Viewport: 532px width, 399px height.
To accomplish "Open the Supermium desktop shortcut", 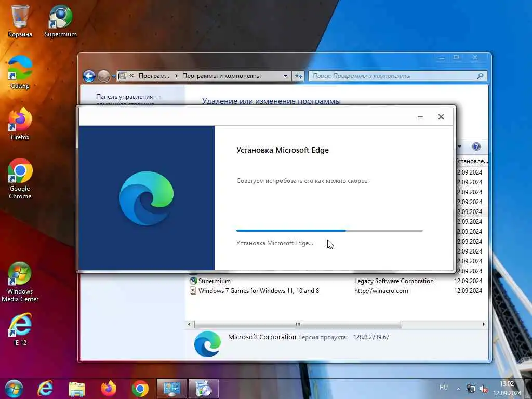I will [60, 20].
